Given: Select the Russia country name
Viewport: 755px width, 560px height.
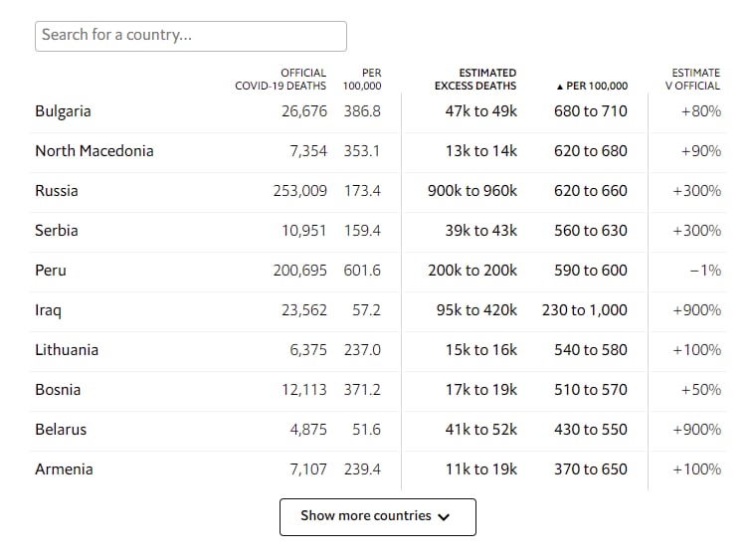Looking at the screenshot, I should coord(57,191).
